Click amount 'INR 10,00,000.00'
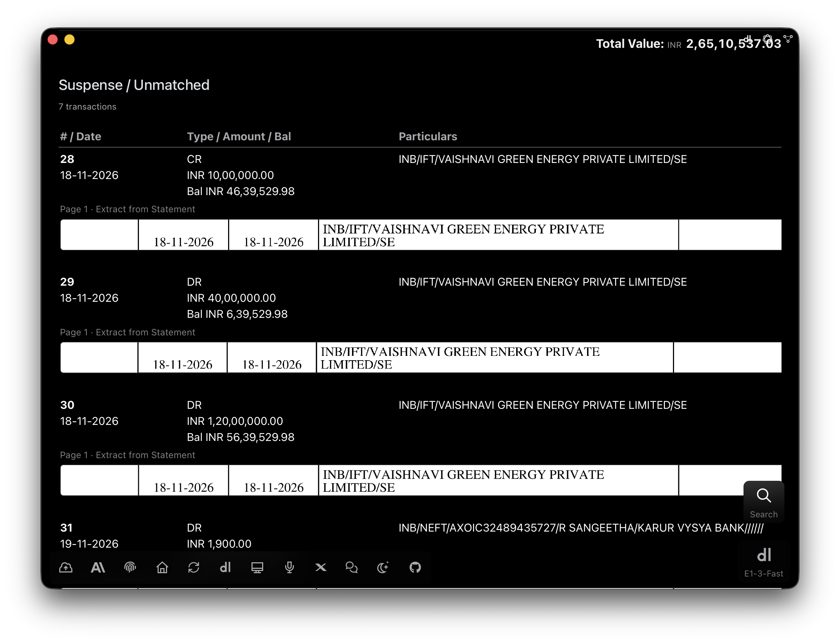Image resolution: width=840 pixels, height=643 pixels. pyautogui.click(x=230, y=175)
